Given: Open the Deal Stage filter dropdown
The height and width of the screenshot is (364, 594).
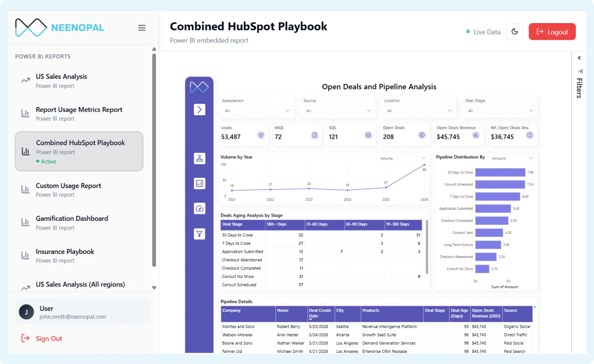Looking at the screenshot, I should tap(501, 110).
